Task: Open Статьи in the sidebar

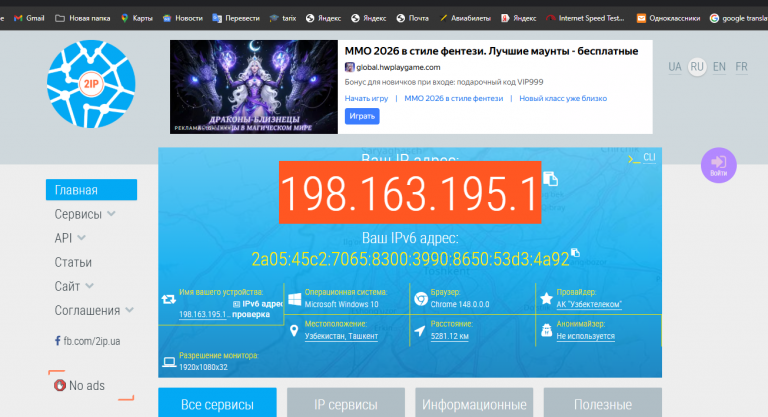Action: [73, 262]
